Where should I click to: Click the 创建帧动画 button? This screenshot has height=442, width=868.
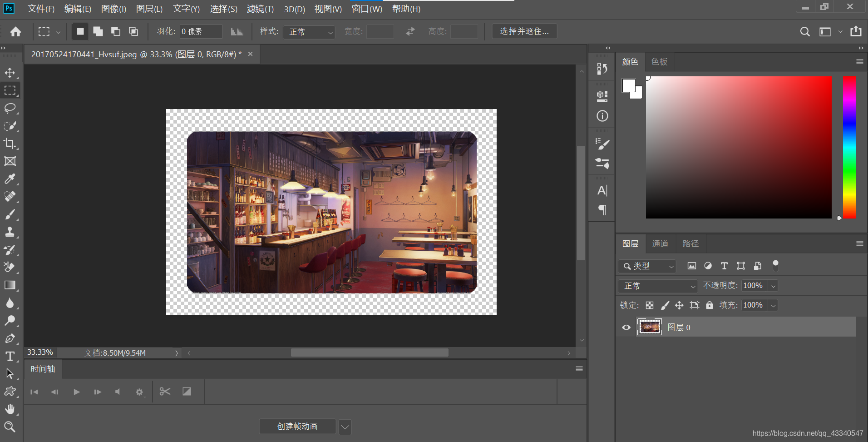(x=298, y=427)
